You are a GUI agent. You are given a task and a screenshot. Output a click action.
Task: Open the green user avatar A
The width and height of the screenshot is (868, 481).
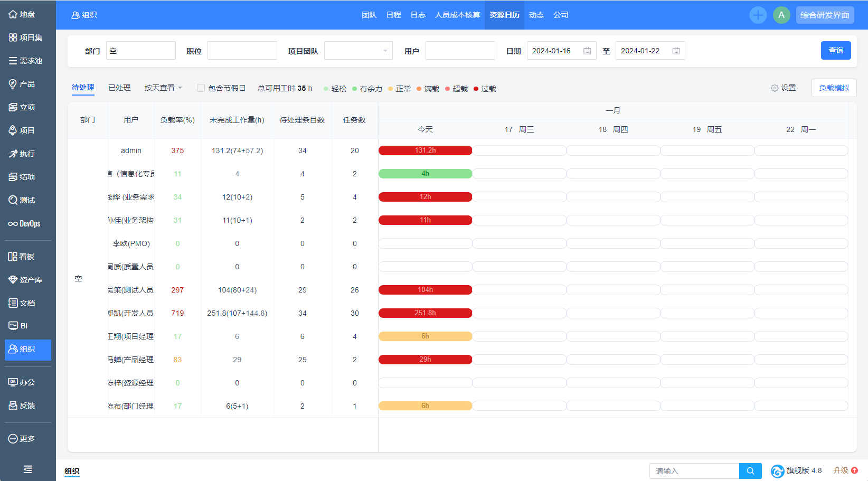tap(781, 15)
